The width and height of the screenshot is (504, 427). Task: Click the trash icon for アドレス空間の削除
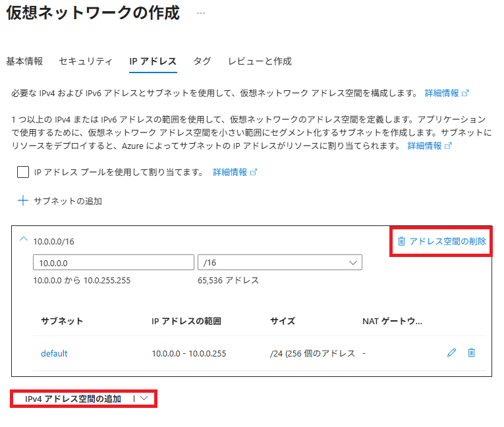pyautogui.click(x=401, y=241)
